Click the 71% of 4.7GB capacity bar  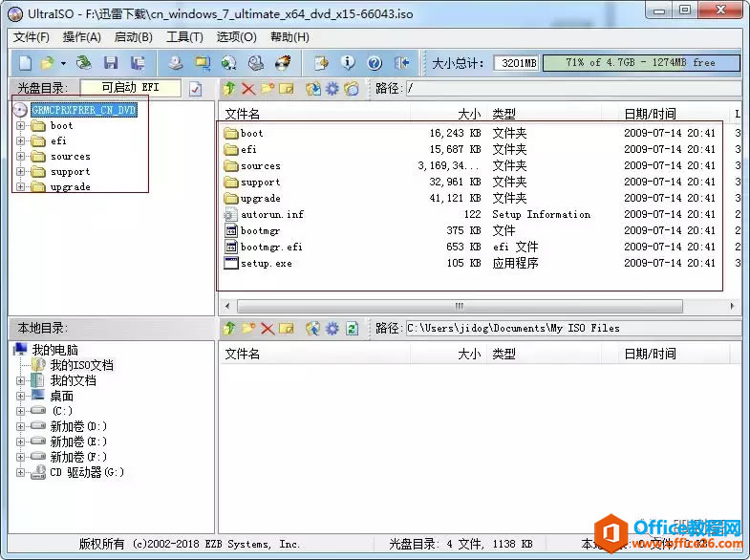(641, 63)
